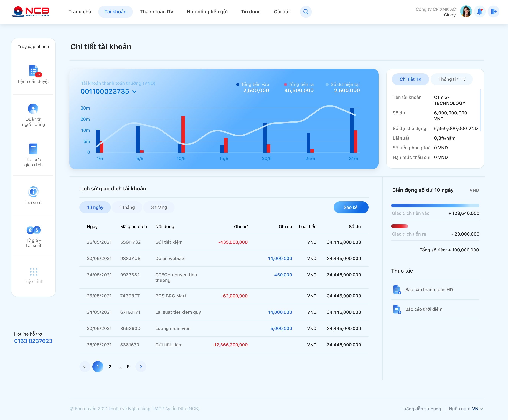The image size is (508, 420).
Task: Select 3 tháng period toggle
Action: 159,207
